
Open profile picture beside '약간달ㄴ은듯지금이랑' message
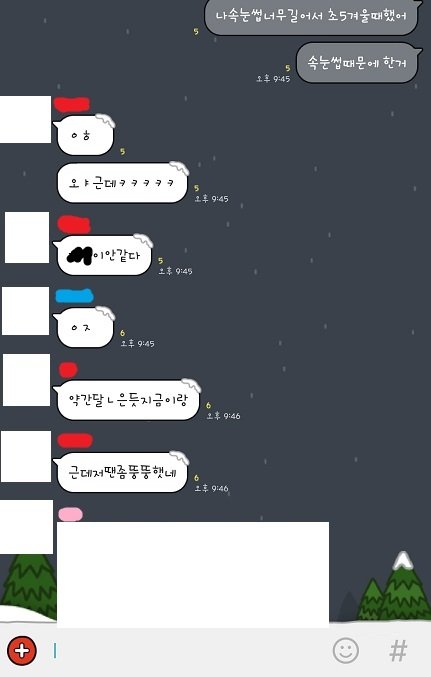(26, 380)
